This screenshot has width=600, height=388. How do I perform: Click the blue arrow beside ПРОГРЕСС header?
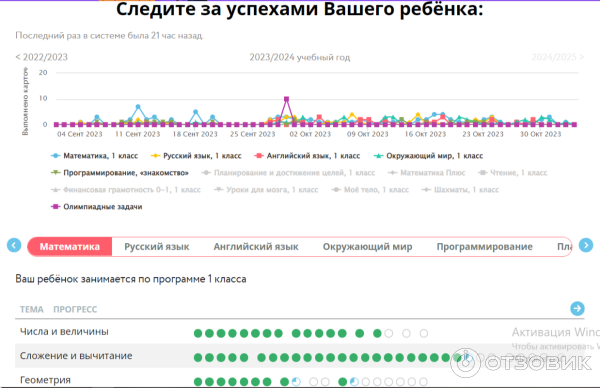tap(577, 308)
